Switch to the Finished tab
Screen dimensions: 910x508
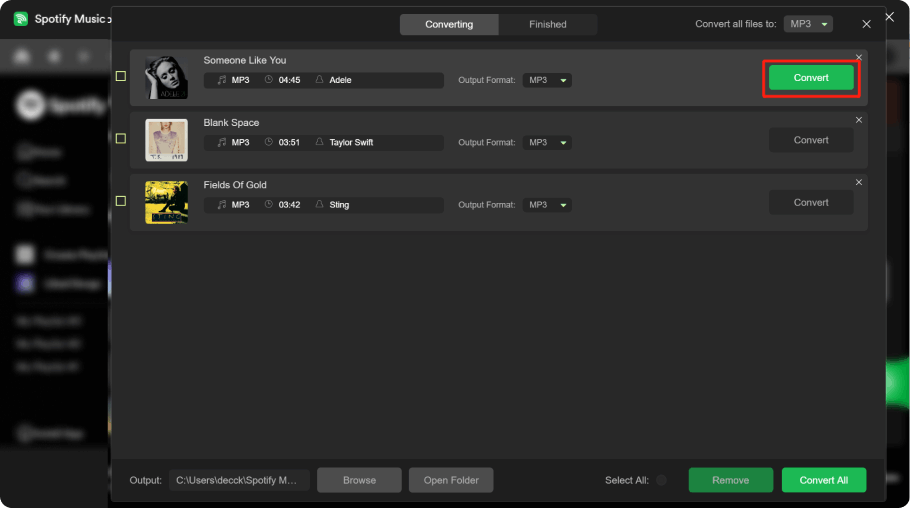tap(548, 24)
